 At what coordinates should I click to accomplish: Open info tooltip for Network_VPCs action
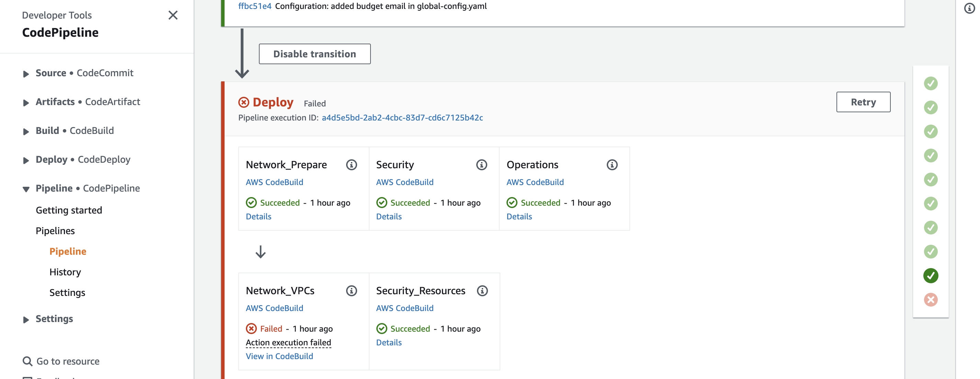[x=352, y=290]
